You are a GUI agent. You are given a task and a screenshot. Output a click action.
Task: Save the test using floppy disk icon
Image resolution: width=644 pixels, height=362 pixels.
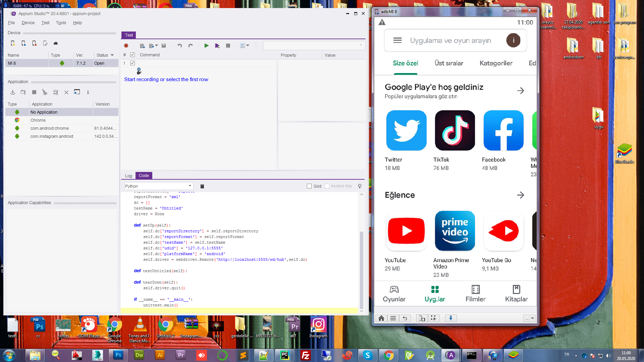[x=164, y=46]
